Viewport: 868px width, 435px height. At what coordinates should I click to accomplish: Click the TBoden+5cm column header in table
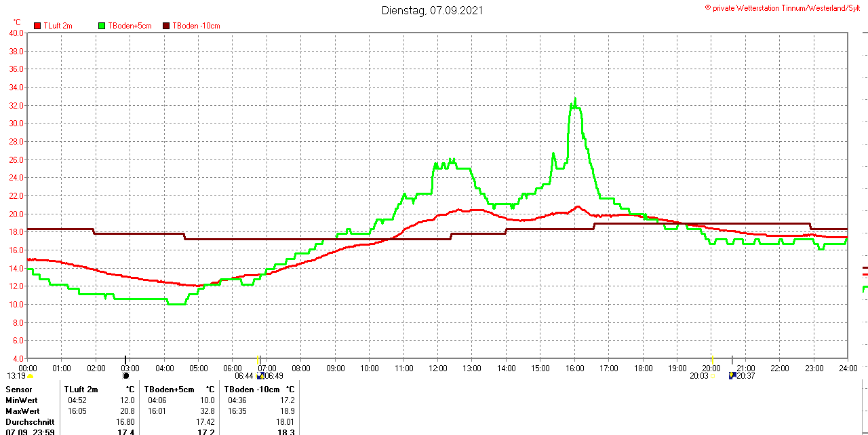170,390
